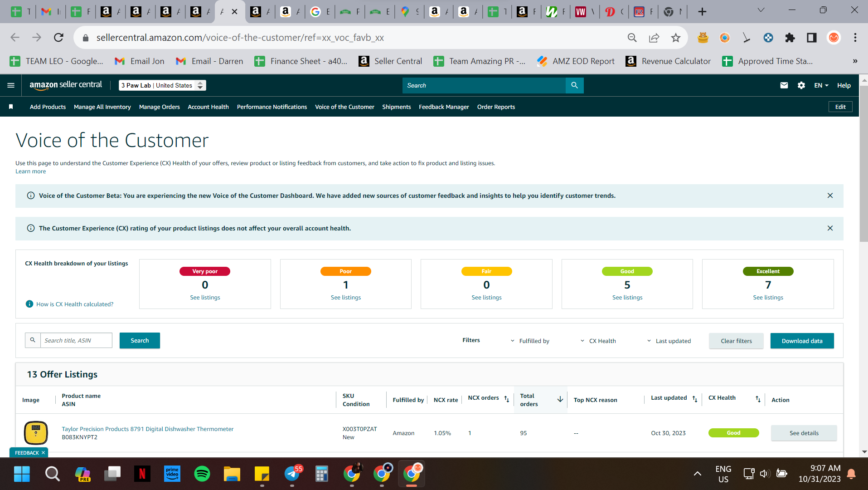
Task: Open Account Health page
Action: point(208,107)
